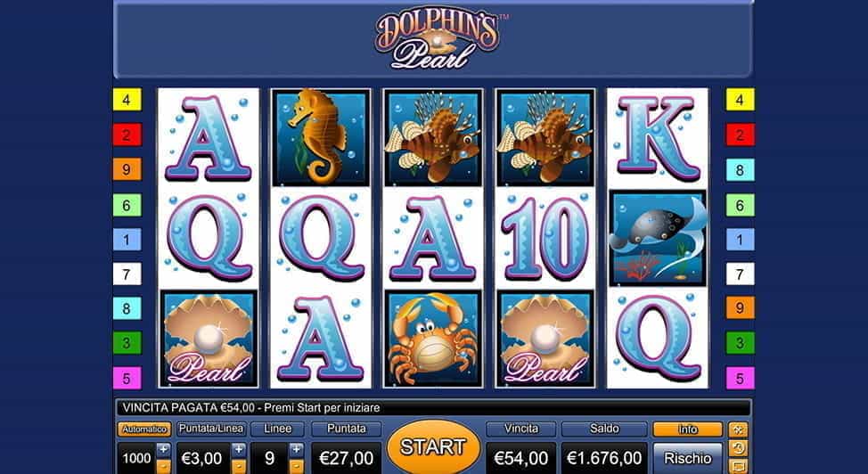Click the Dolphin's Pearl game logo
This screenshot has width=868, height=474.
(438, 40)
